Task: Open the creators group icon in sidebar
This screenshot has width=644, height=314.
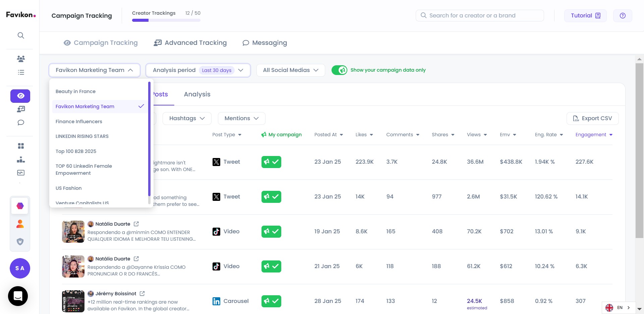Action: tap(21, 59)
